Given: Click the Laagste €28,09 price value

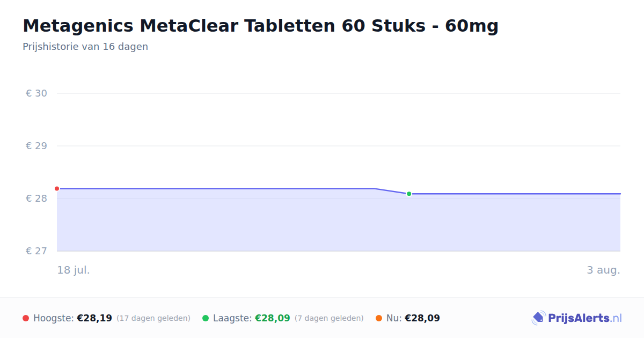Looking at the screenshot, I should [x=273, y=318].
